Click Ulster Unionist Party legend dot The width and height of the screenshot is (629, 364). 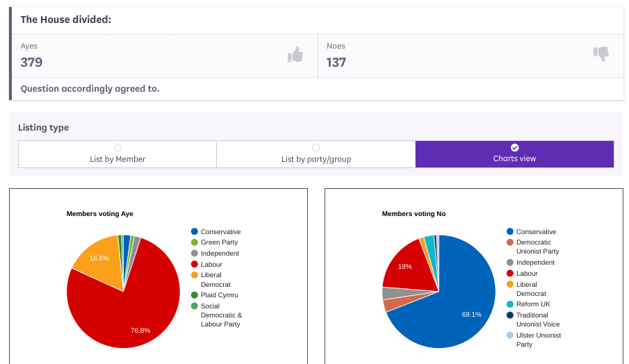coord(510,336)
